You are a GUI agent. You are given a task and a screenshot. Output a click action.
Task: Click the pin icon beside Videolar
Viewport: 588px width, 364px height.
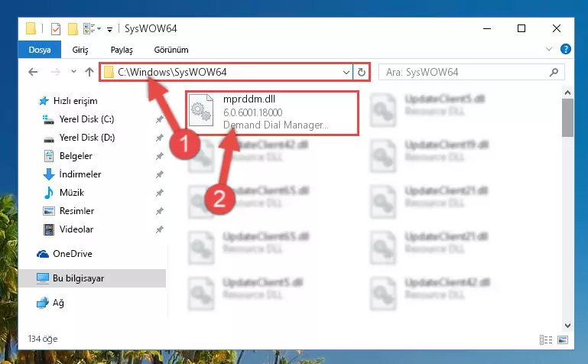[x=159, y=229]
